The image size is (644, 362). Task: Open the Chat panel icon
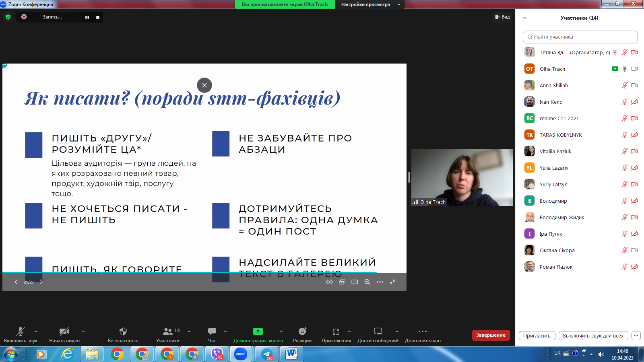coord(212,332)
